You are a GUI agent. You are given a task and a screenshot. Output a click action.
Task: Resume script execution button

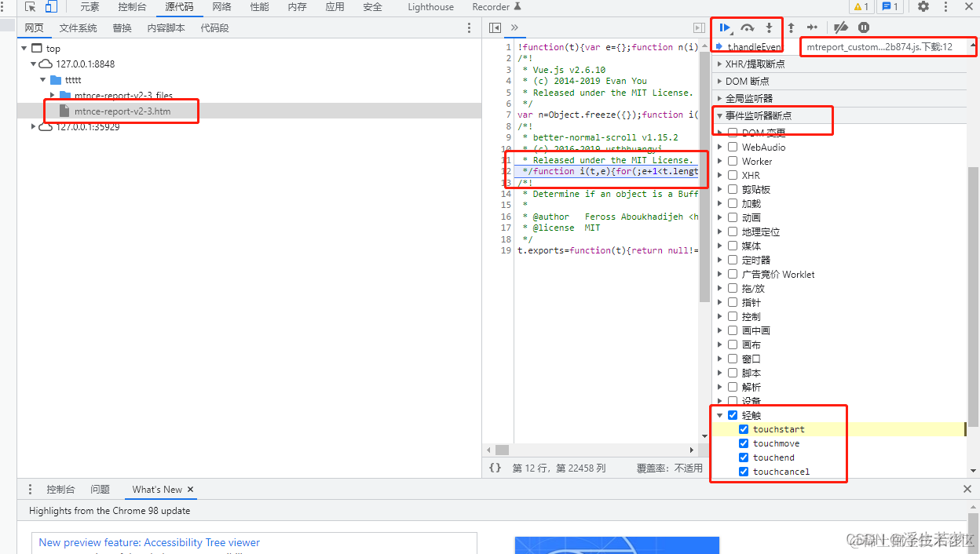(x=726, y=27)
